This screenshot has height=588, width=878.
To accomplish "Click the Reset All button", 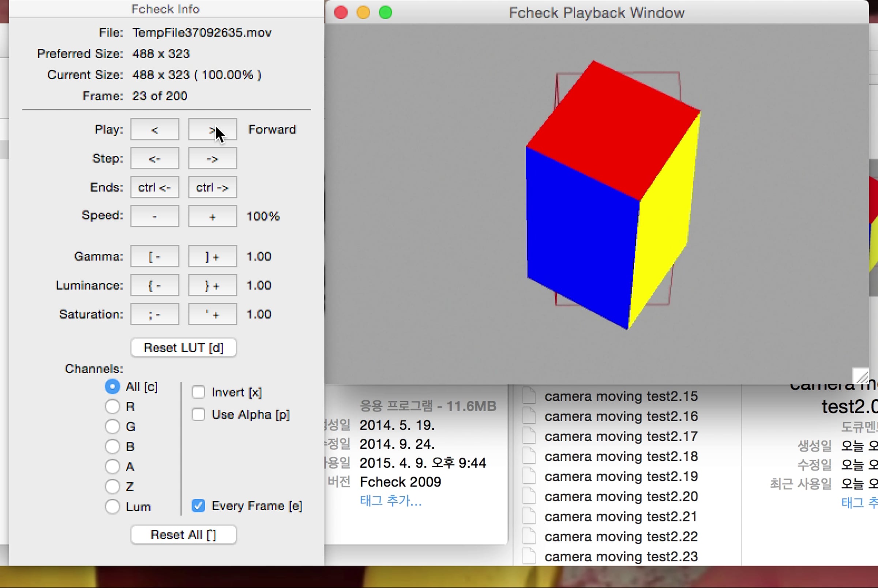I will (x=183, y=534).
